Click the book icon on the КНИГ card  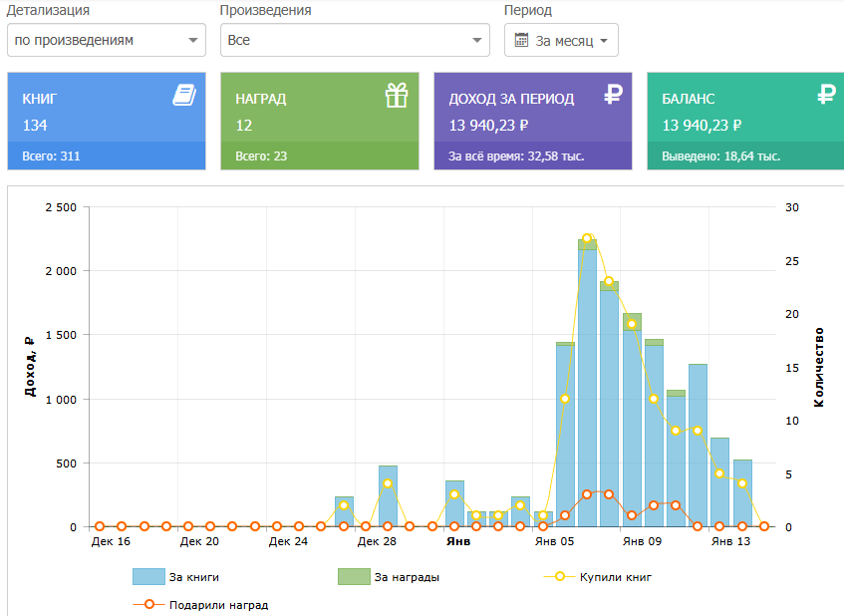[184, 95]
